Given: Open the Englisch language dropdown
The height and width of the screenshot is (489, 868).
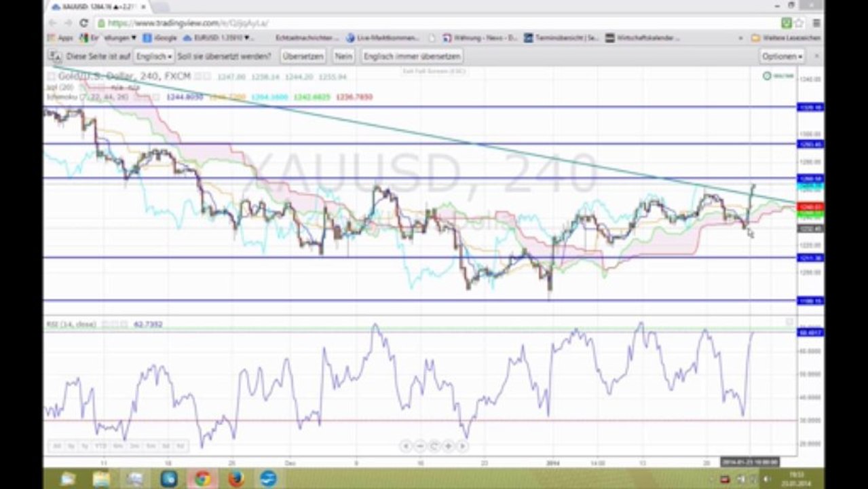Looking at the screenshot, I should click(153, 56).
